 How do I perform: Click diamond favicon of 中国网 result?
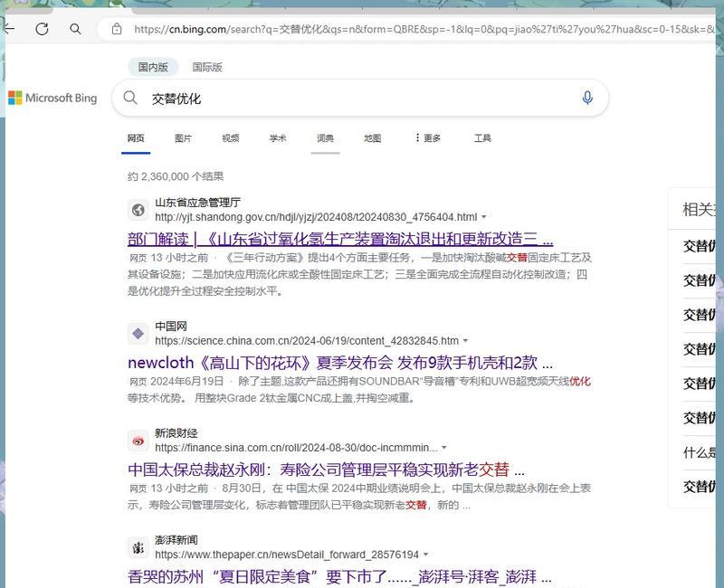click(x=138, y=333)
